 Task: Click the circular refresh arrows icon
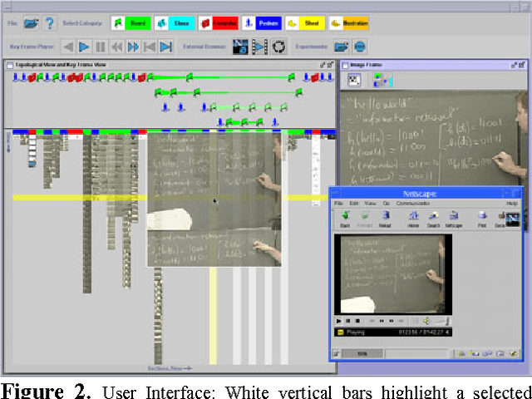pyautogui.click(x=279, y=47)
